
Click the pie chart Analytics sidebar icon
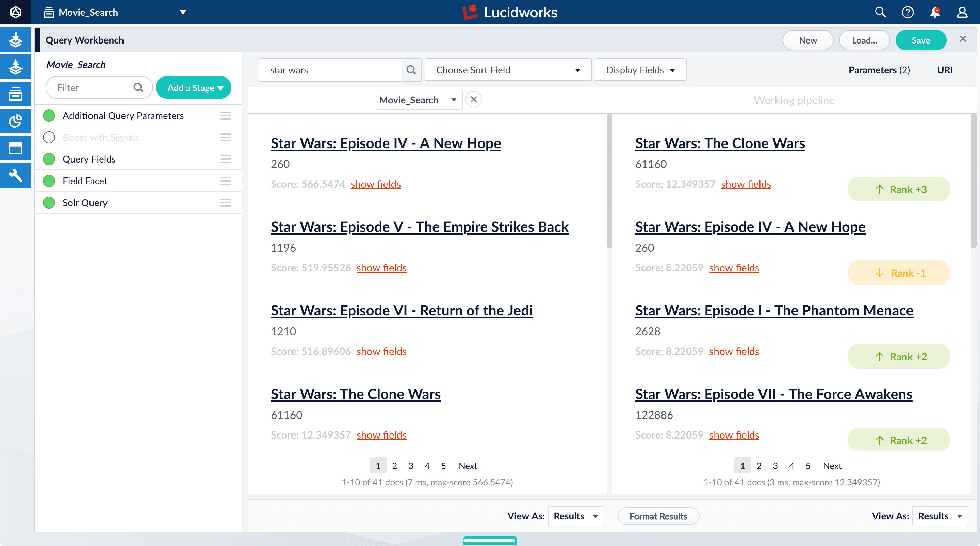pyautogui.click(x=15, y=121)
